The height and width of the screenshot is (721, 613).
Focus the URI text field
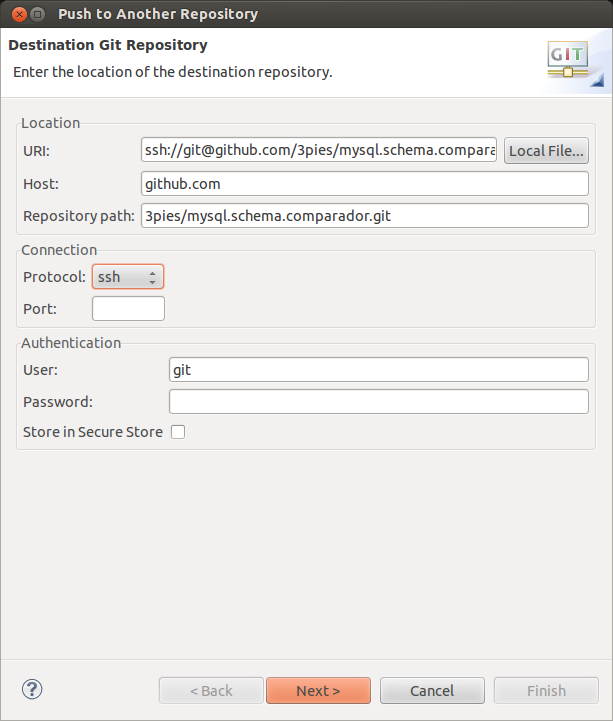click(319, 151)
